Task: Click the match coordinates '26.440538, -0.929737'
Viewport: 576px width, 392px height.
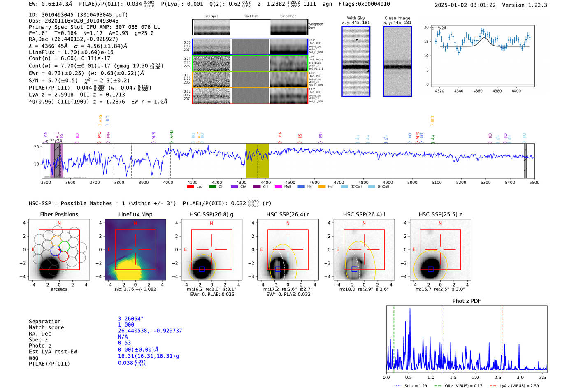Action: point(150,331)
